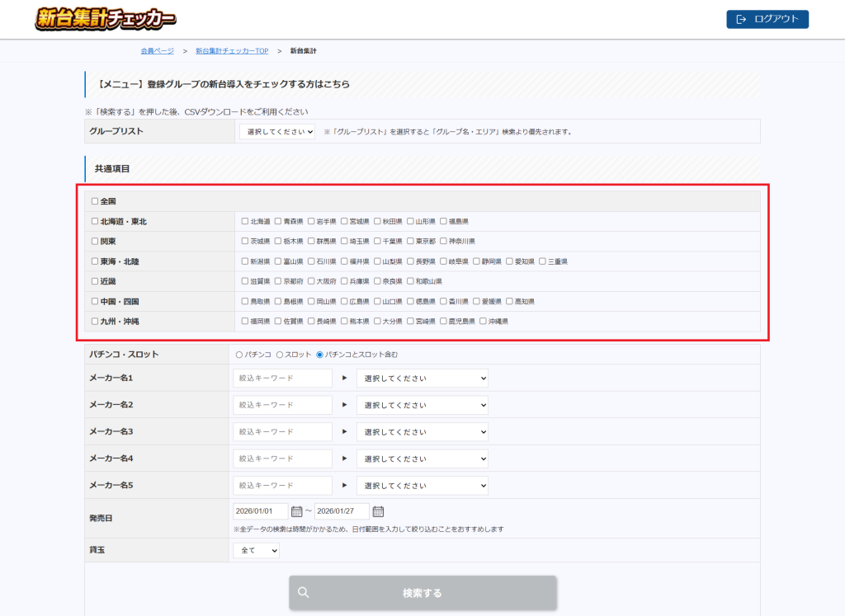This screenshot has height=616, width=845.
Task: Open the グループリスト dropdown
Action: point(277,131)
